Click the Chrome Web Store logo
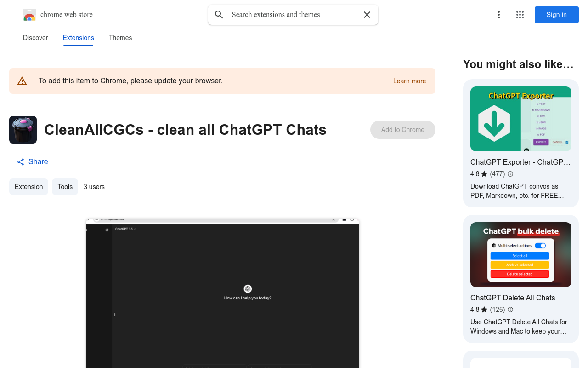The height and width of the screenshot is (368, 588). pyautogui.click(x=29, y=14)
